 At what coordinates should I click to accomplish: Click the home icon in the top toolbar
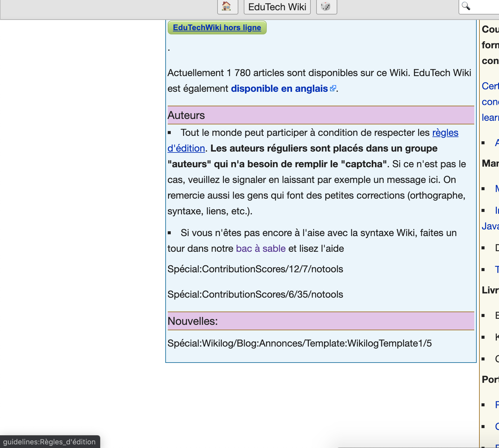(x=227, y=7)
